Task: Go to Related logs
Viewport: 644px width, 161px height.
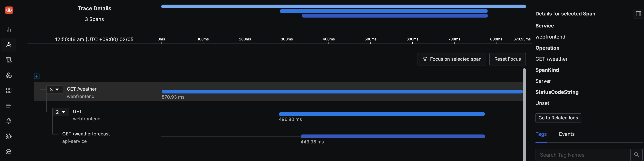Action: [558, 118]
